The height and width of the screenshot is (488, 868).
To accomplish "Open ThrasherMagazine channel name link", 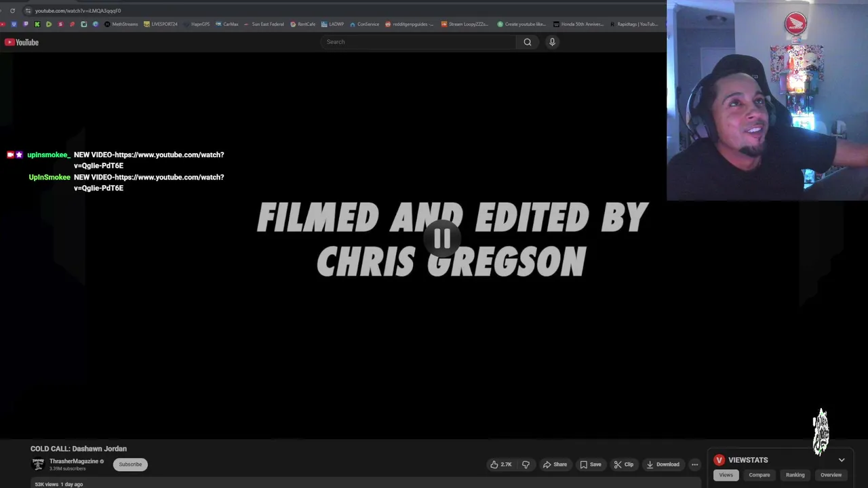I will tap(74, 462).
